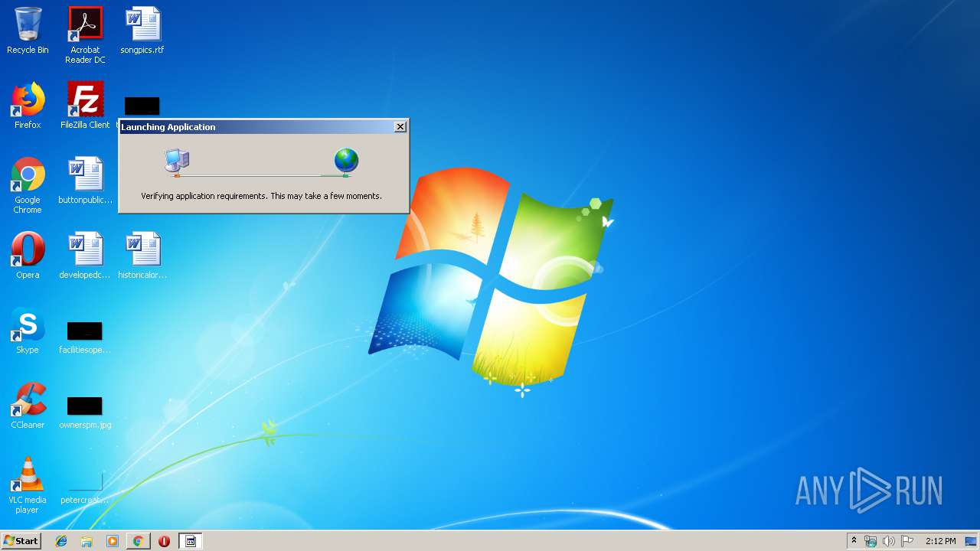Click the Show desktop button
The width and height of the screenshot is (980, 551).
[972, 541]
